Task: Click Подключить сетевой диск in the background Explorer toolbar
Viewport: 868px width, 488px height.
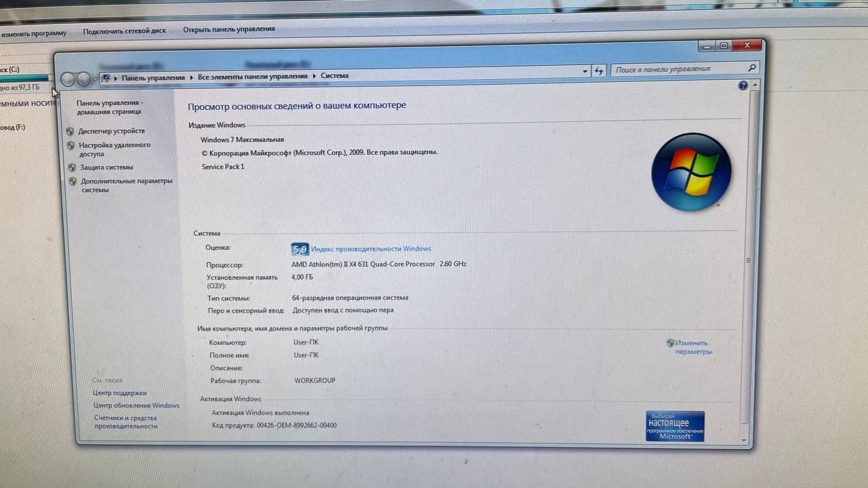Action: coord(124,31)
